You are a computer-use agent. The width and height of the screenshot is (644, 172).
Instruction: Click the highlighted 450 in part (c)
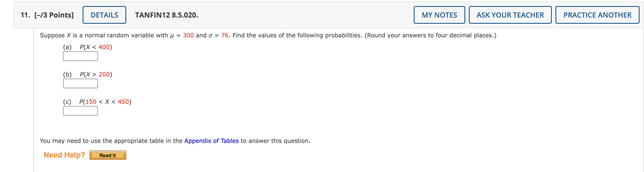[x=123, y=101]
